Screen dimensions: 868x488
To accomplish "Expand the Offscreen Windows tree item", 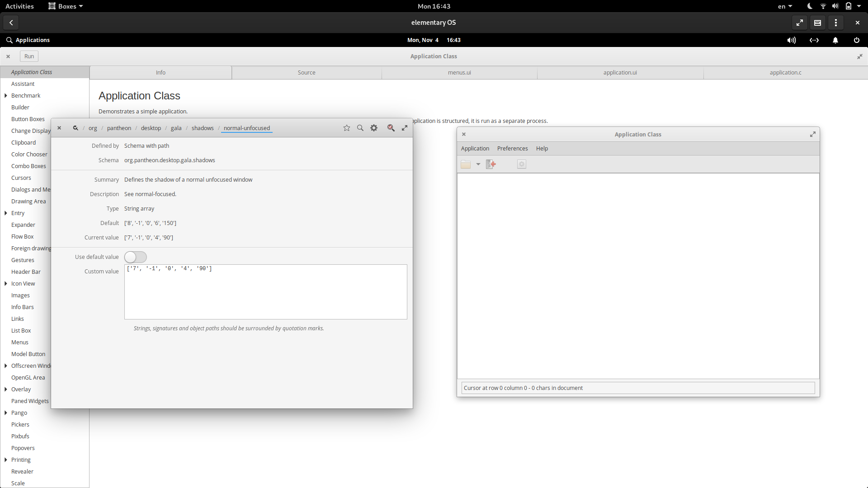I will pyautogui.click(x=6, y=366).
